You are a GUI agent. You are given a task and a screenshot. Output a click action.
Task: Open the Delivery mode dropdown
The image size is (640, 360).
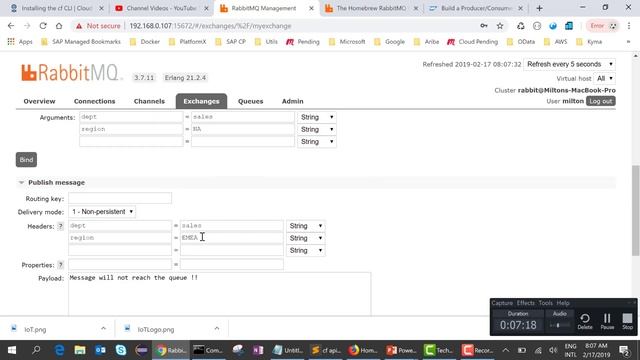[x=102, y=212]
